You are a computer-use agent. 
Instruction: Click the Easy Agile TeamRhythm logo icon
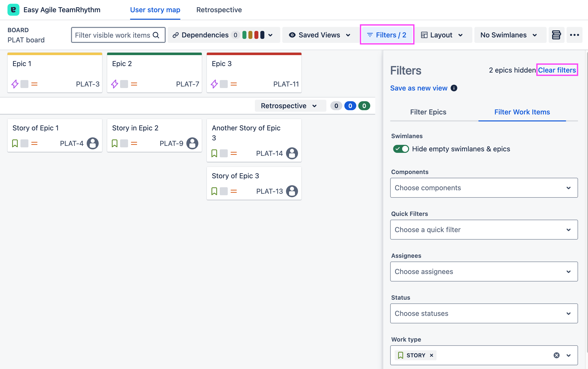point(13,10)
